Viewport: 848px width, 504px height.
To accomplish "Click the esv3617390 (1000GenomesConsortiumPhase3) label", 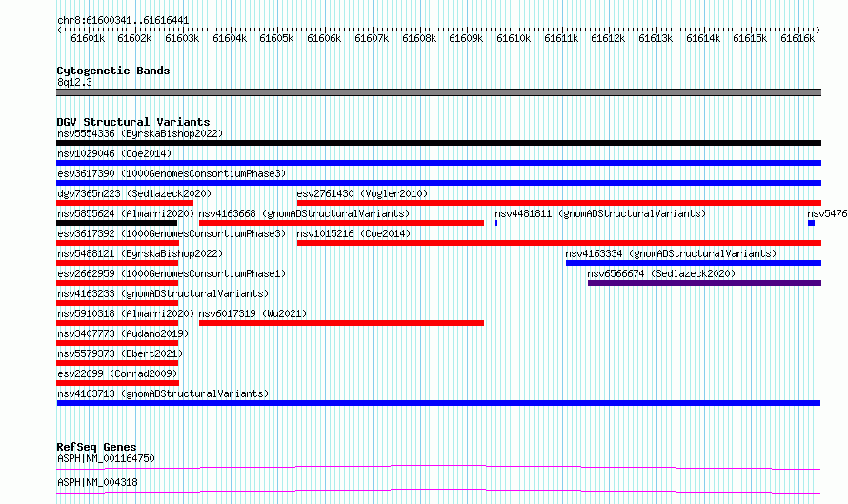I will 172,173.
